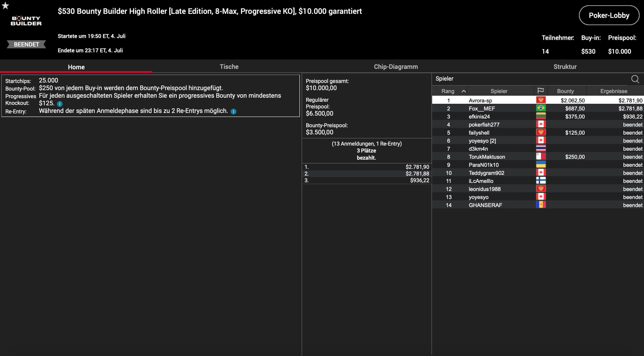Image resolution: width=644 pixels, height=356 pixels.
Task: Sort by Spieler column header
Action: click(499, 91)
